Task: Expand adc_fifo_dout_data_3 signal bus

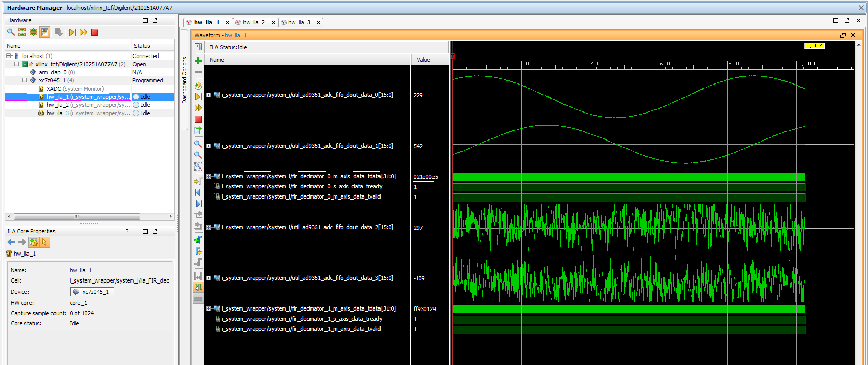Action: [208, 278]
